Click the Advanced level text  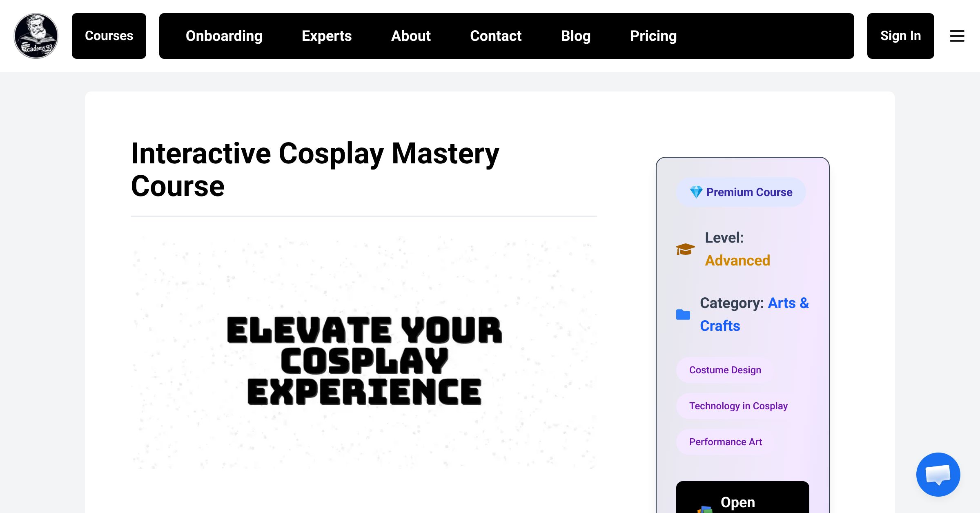click(737, 261)
